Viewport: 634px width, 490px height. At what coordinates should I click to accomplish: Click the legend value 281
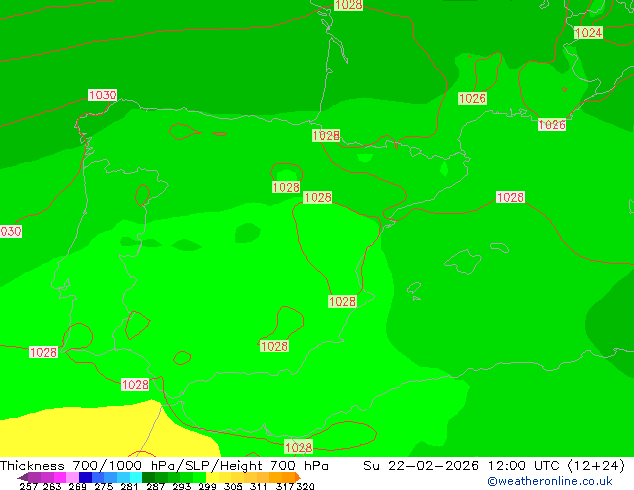[129, 486]
